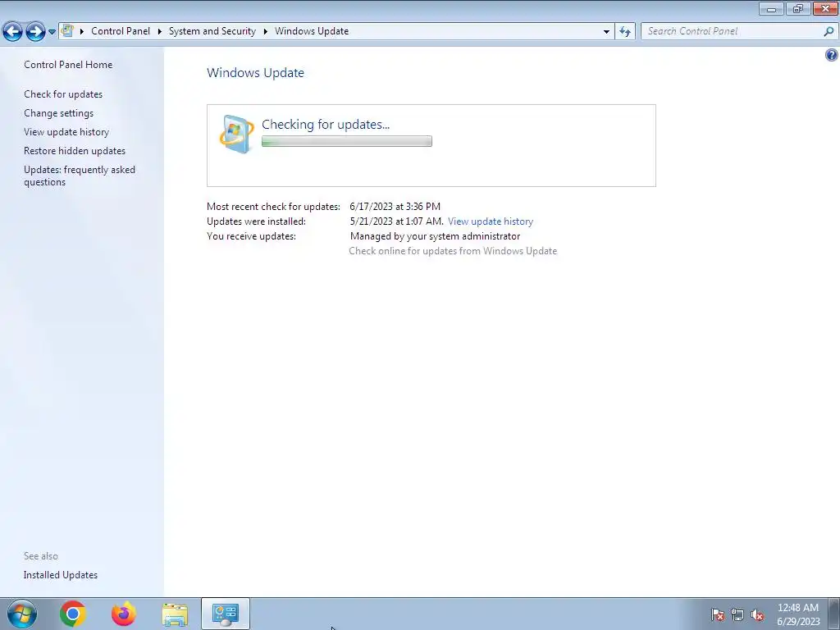The height and width of the screenshot is (630, 840).
Task: Click the Windows Update page heading
Action: pos(256,73)
